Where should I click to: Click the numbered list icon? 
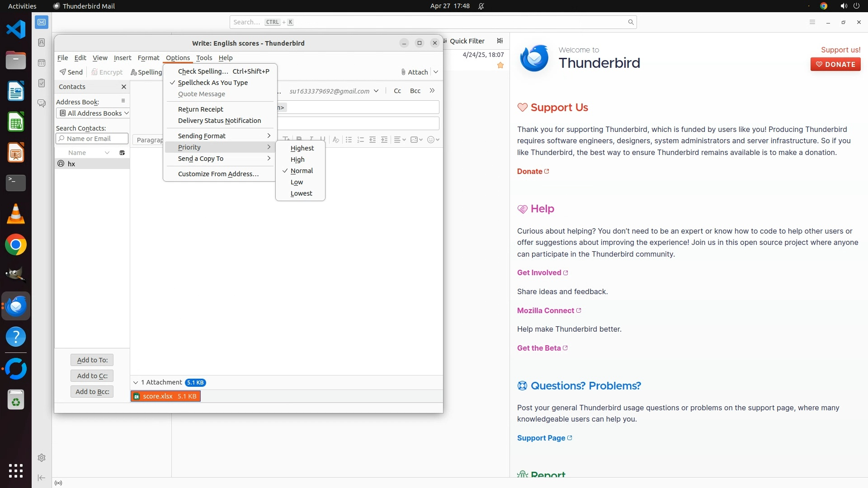(x=360, y=140)
